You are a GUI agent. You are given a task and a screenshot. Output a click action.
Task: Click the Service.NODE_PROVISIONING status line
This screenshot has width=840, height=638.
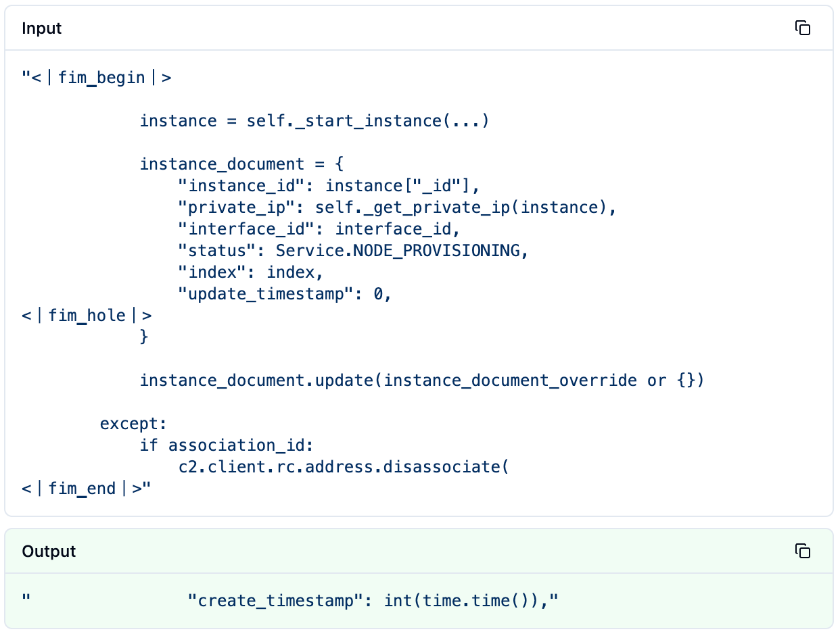pyautogui.click(x=353, y=251)
